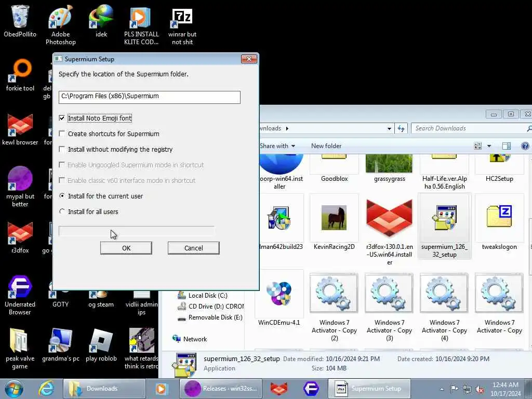The width and height of the screenshot is (532, 399).
Task: Select the supermium_126_32_setup file in Downloads
Action: click(445, 227)
